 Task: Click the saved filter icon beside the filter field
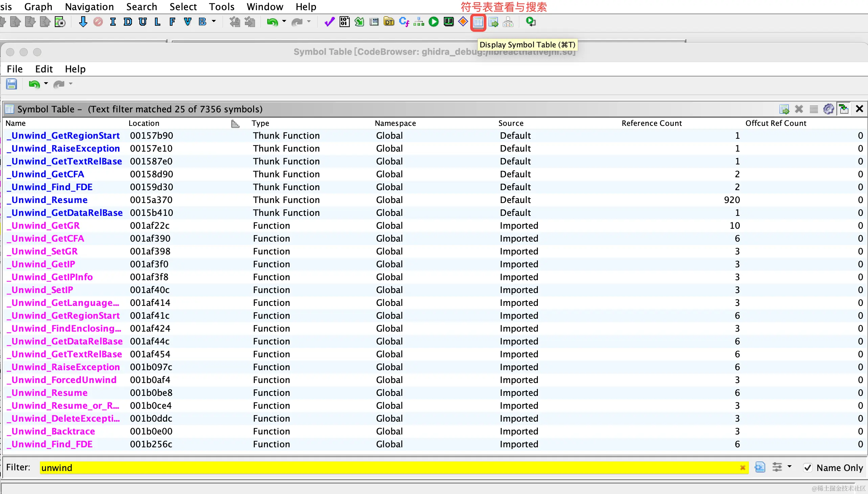click(760, 468)
